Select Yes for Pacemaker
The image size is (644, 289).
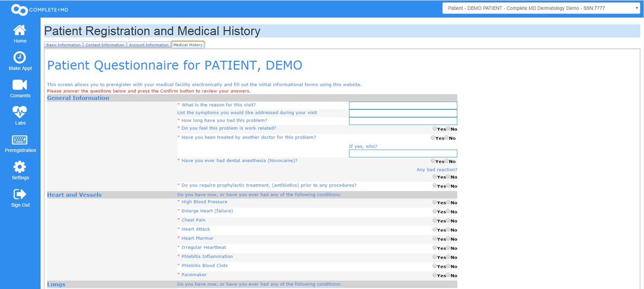coord(435,275)
